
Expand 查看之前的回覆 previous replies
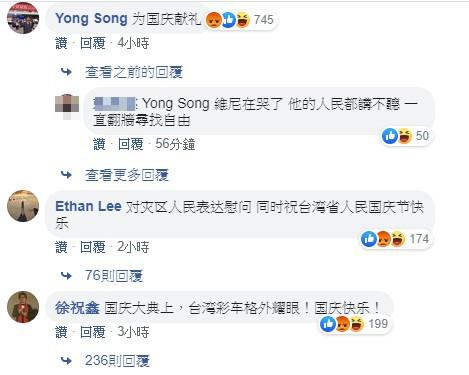pos(134,72)
